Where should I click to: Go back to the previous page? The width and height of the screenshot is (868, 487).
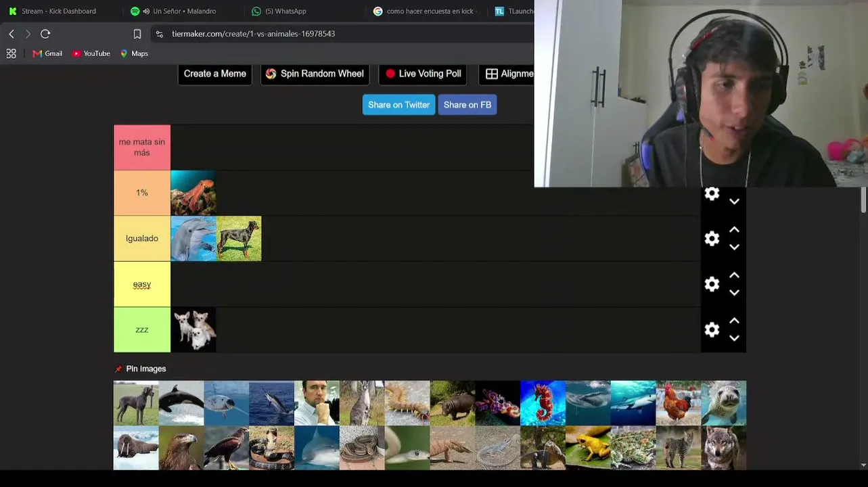click(x=12, y=34)
